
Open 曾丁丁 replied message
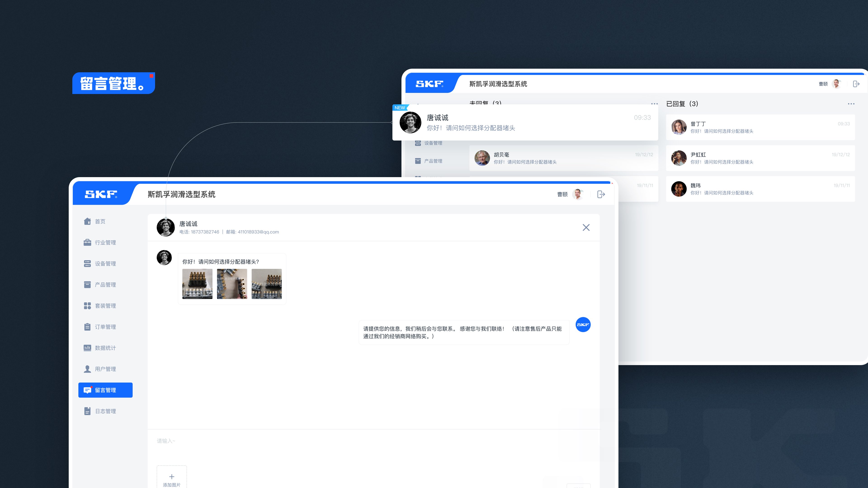click(760, 127)
